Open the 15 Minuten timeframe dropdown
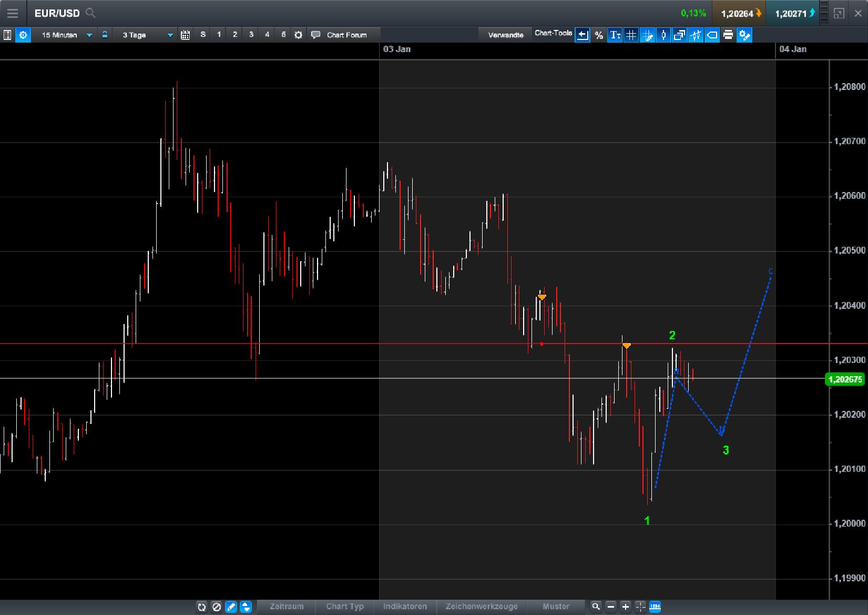Screen dimensions: 868x615 88,35
